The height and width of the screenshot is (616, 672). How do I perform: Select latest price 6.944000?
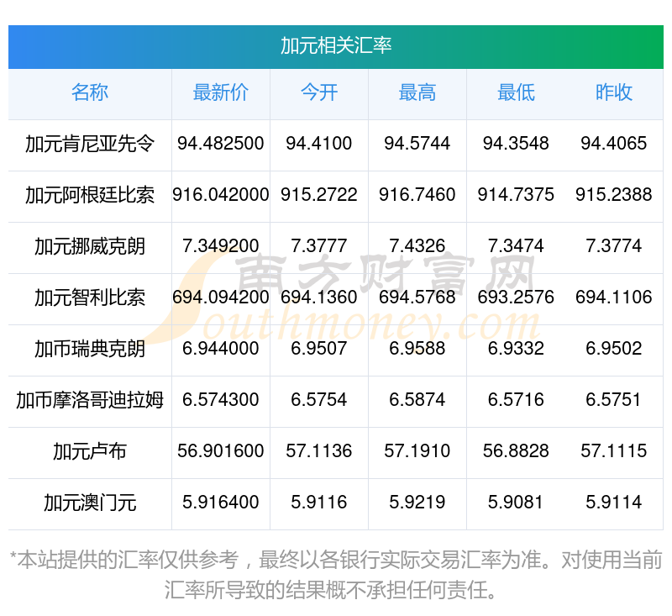pyautogui.click(x=221, y=349)
